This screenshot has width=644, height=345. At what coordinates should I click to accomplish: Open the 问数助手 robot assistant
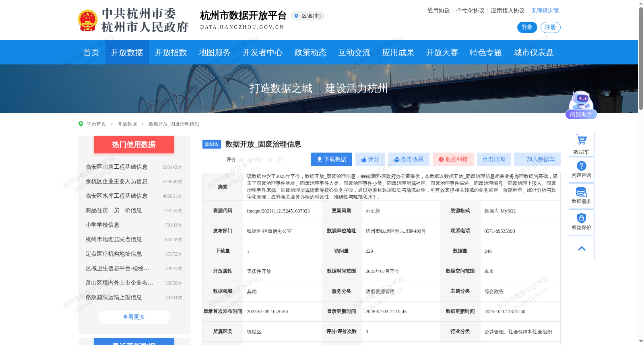(x=581, y=105)
